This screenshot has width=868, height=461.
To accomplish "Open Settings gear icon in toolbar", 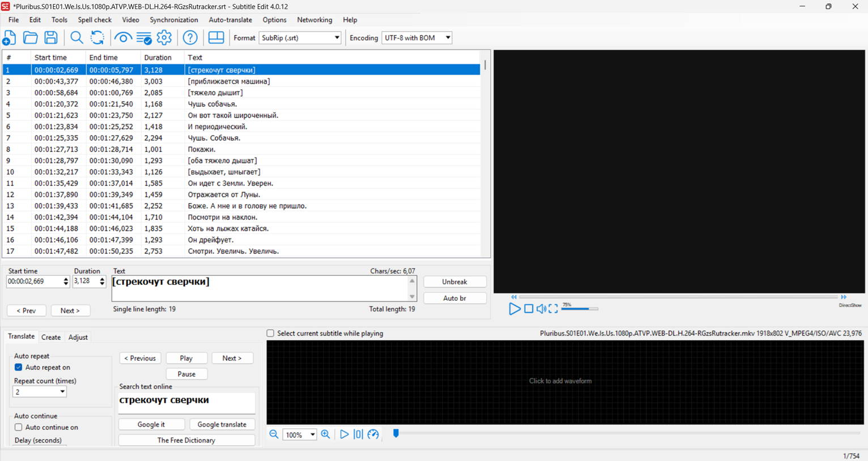I will pos(164,38).
